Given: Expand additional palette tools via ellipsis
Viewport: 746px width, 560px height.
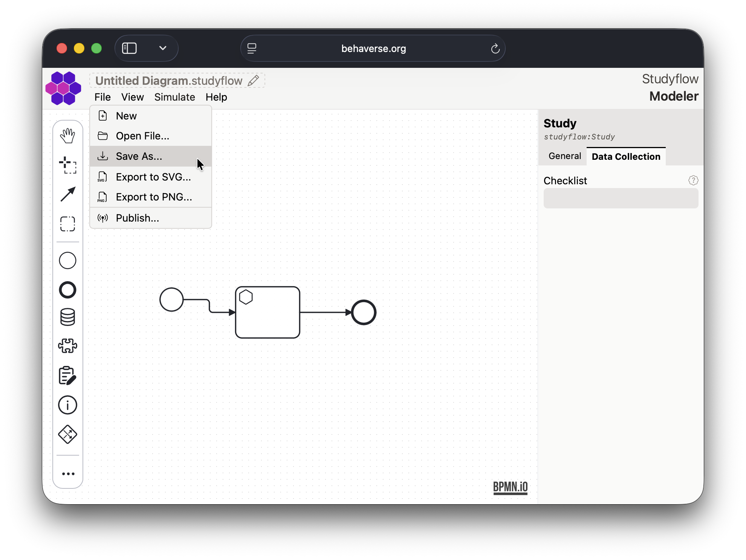Looking at the screenshot, I should click(68, 474).
